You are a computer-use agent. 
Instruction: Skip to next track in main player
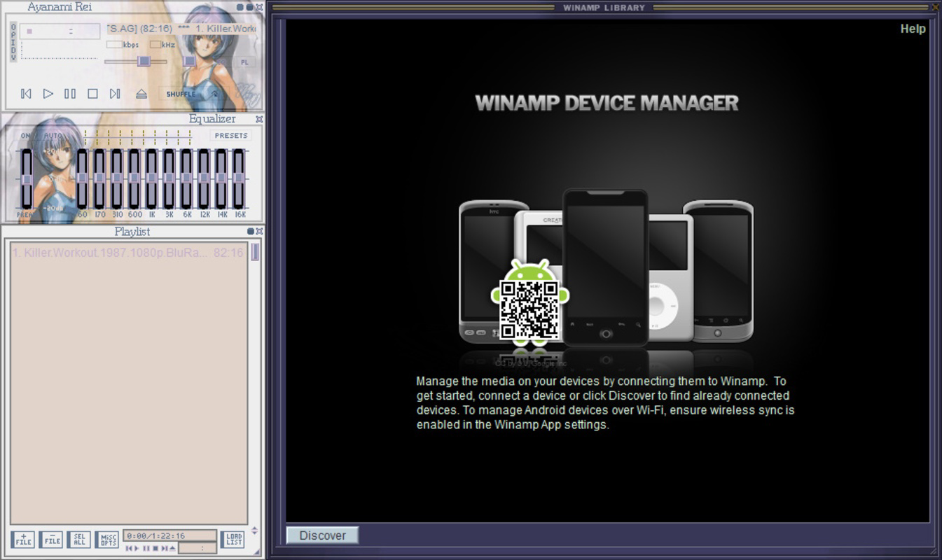click(115, 93)
